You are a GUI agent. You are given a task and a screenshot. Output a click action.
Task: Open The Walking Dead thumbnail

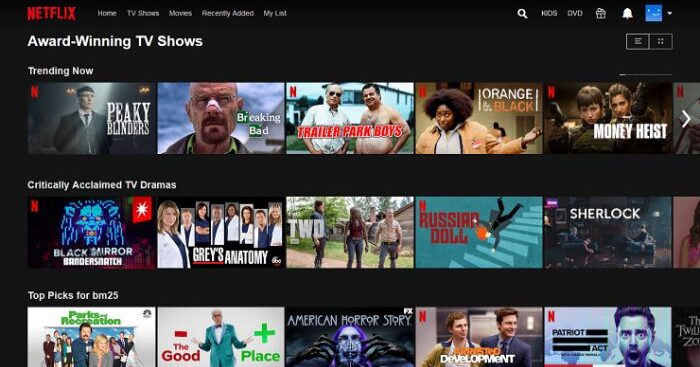(350, 233)
